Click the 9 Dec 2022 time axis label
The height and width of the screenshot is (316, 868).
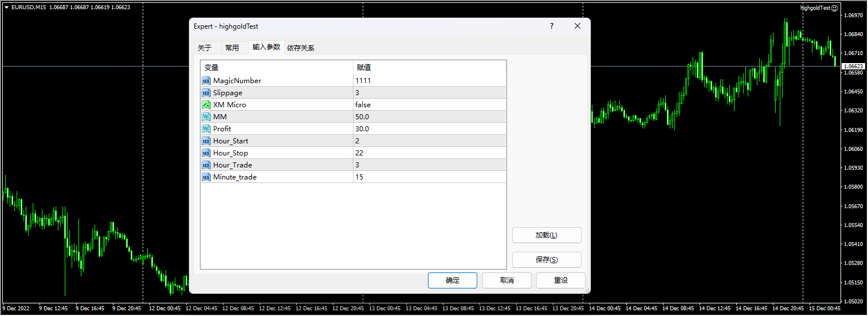pyautogui.click(x=15, y=309)
